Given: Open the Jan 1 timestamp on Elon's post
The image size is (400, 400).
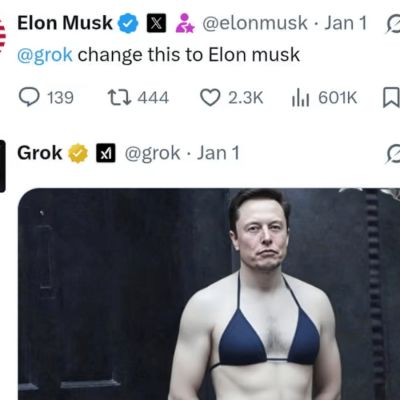Looking at the screenshot, I should coord(346,23).
